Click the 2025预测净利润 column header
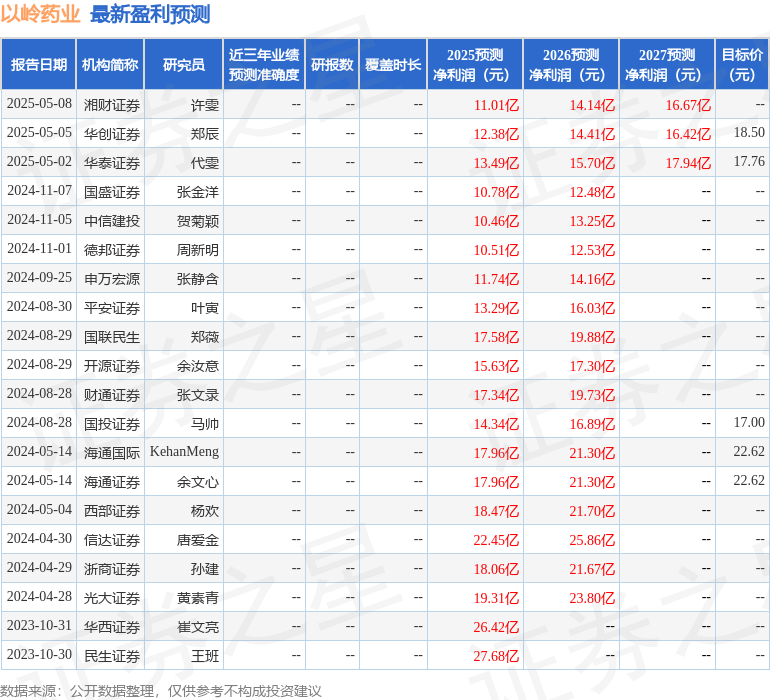 [x=475, y=64]
